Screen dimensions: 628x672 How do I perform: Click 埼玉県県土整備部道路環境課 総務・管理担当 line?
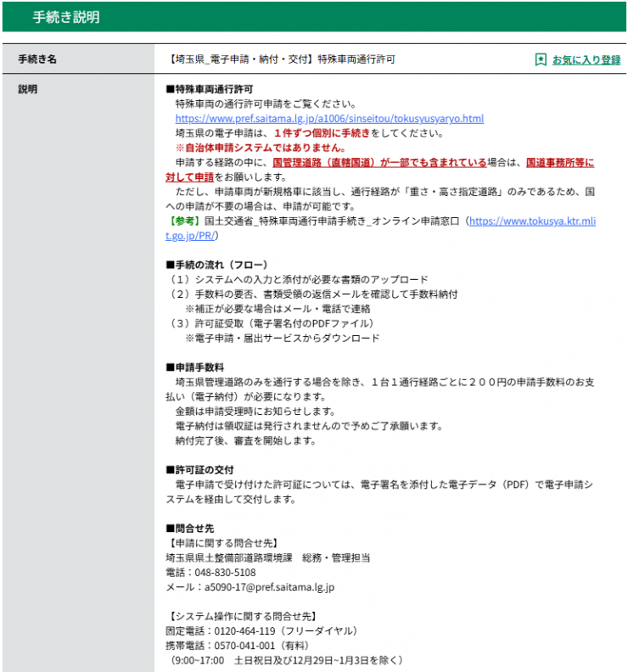point(268,557)
